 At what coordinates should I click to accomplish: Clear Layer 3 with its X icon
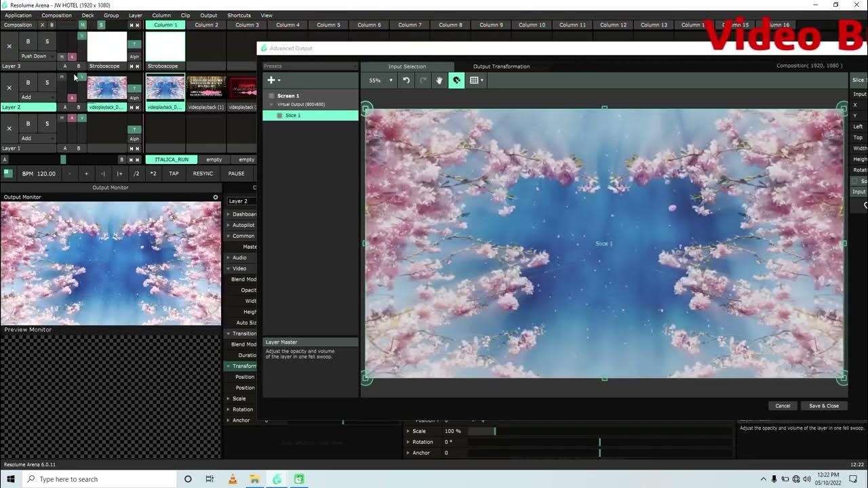click(9, 47)
